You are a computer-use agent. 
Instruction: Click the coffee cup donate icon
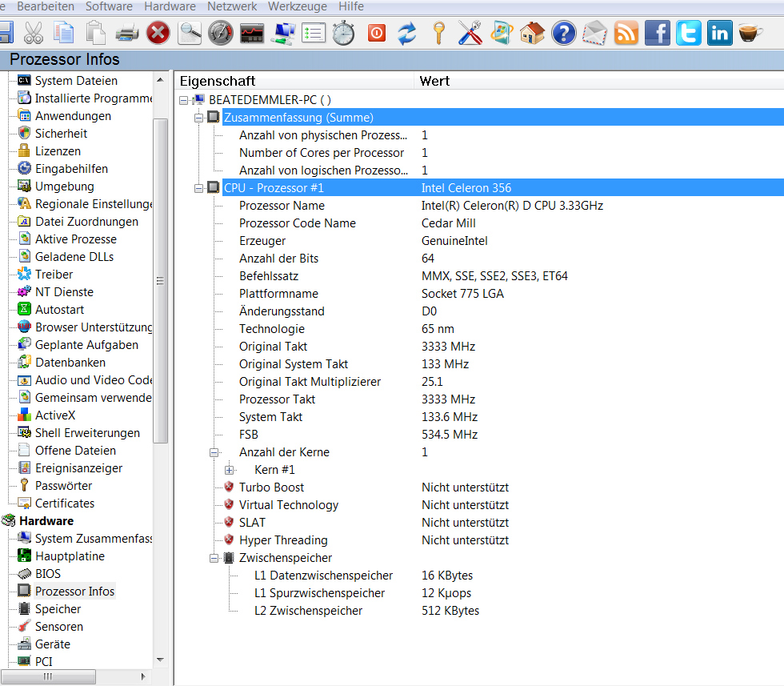[750, 33]
